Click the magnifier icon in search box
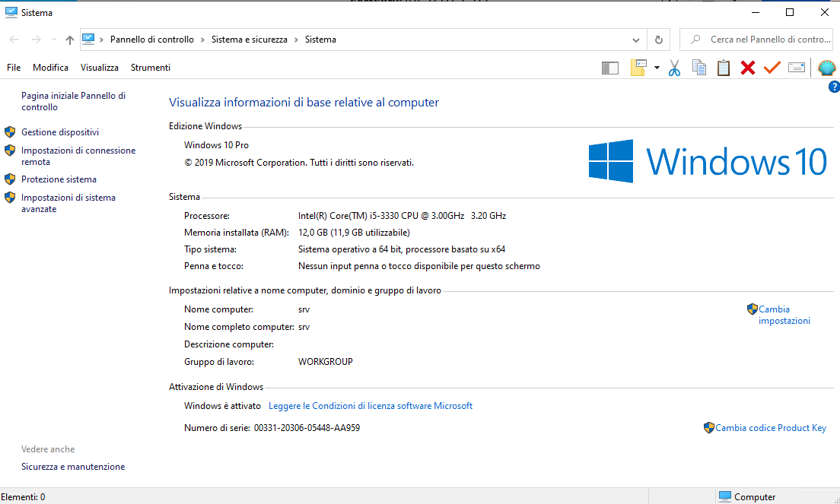This screenshot has width=840, height=504. tap(695, 40)
